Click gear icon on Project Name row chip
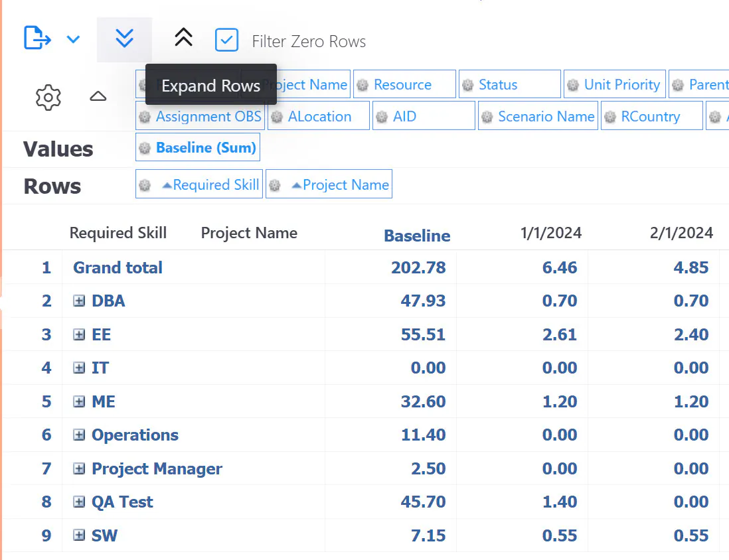This screenshot has height=560, width=729. pos(275,185)
